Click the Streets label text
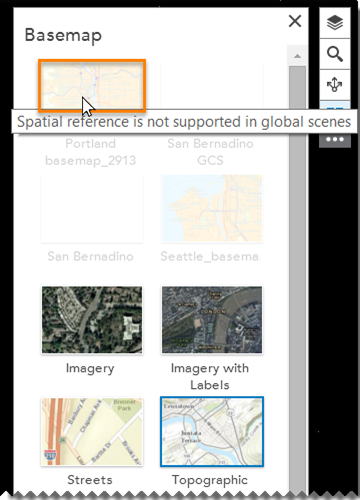Viewport: 360px width, 500px height. point(90,480)
